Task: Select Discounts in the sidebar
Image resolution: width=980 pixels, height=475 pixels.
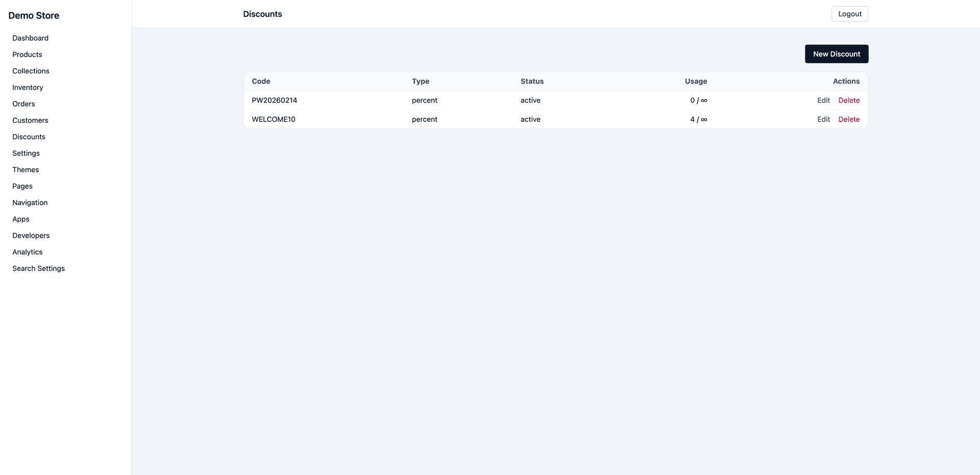Action: coord(29,137)
